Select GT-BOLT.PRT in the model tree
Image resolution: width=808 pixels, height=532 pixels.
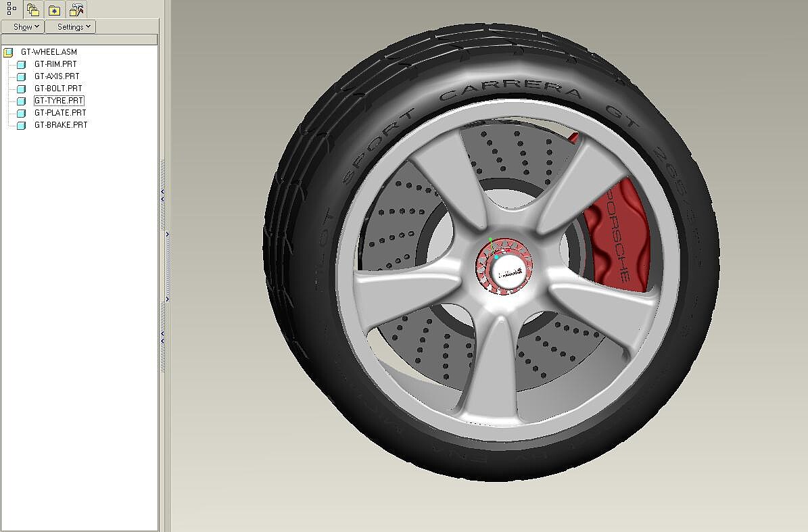coord(58,88)
